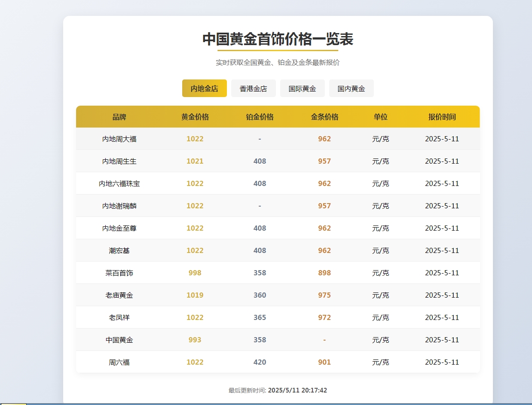Viewport: 532px width, 405px height.
Task: Click the 2025-5-11 date in 中国黄金 row
Action: coord(442,340)
